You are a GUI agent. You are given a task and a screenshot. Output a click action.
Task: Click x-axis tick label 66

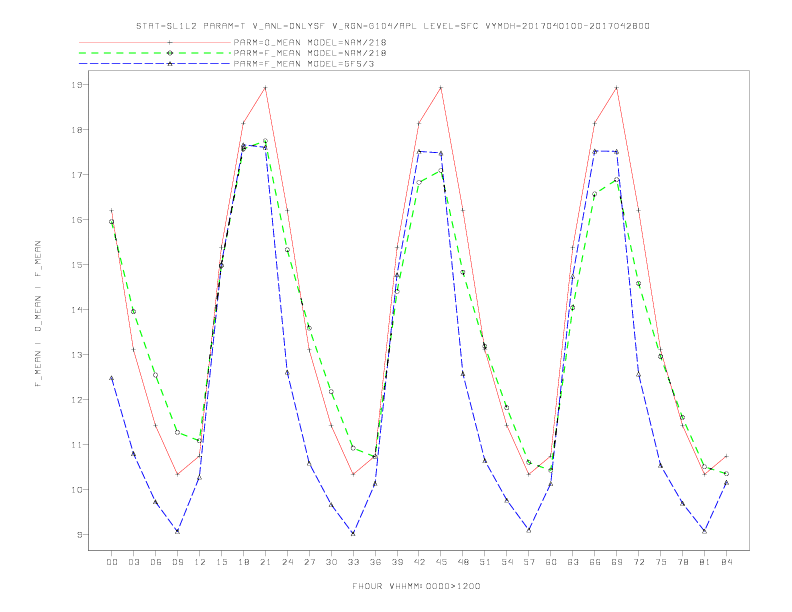595,562
